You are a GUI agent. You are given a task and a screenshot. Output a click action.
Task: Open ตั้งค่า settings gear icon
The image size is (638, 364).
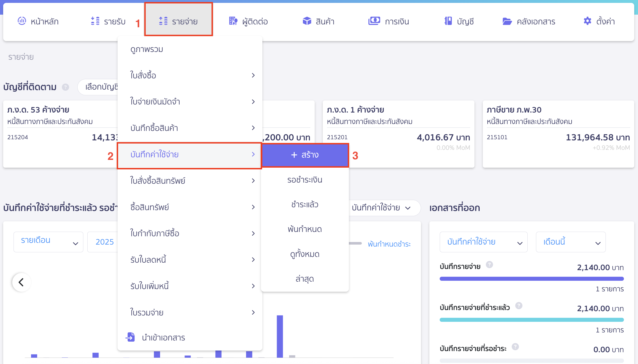pyautogui.click(x=587, y=21)
